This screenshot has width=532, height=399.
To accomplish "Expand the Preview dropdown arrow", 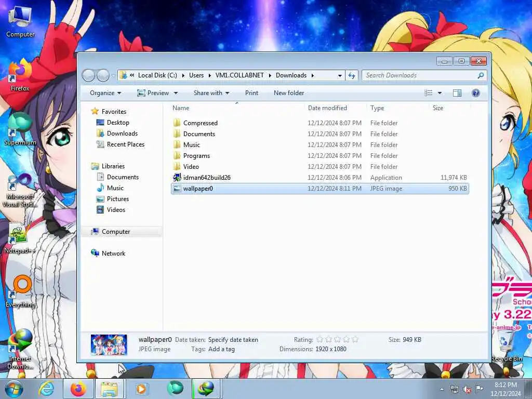I will [x=176, y=93].
